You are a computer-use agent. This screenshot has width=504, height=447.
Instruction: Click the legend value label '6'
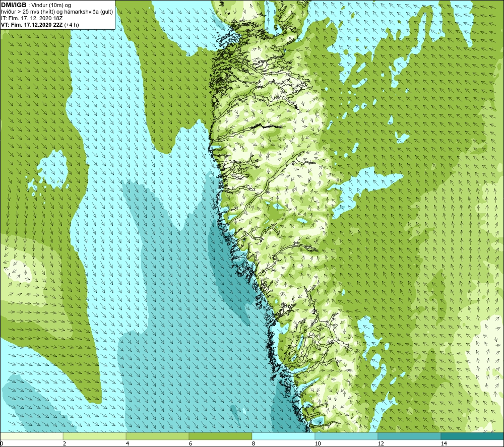coord(191,443)
